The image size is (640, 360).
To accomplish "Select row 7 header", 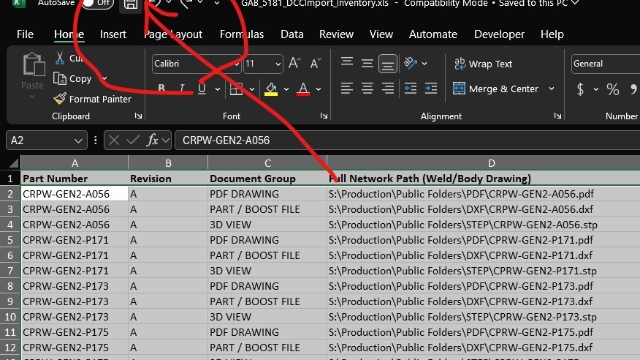I will tap(10, 271).
